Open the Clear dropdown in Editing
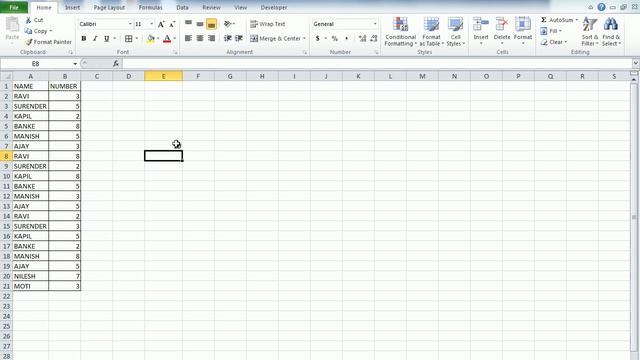This screenshot has height=360, width=640. click(x=554, y=42)
